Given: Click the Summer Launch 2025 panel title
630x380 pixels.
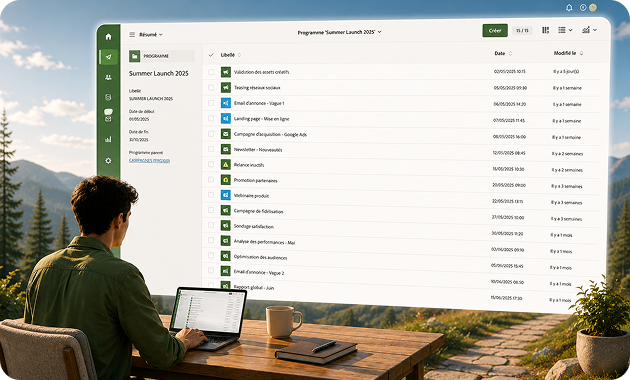Looking at the screenshot, I should tap(159, 74).
